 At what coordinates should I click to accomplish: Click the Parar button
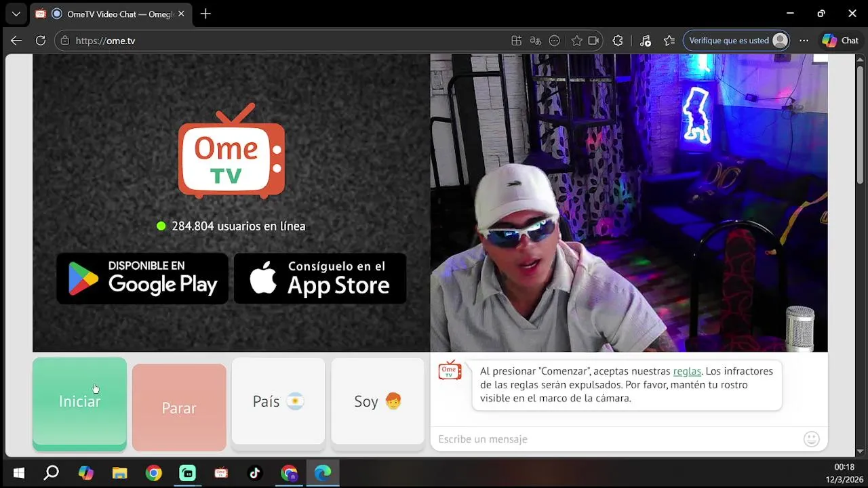[x=179, y=407]
